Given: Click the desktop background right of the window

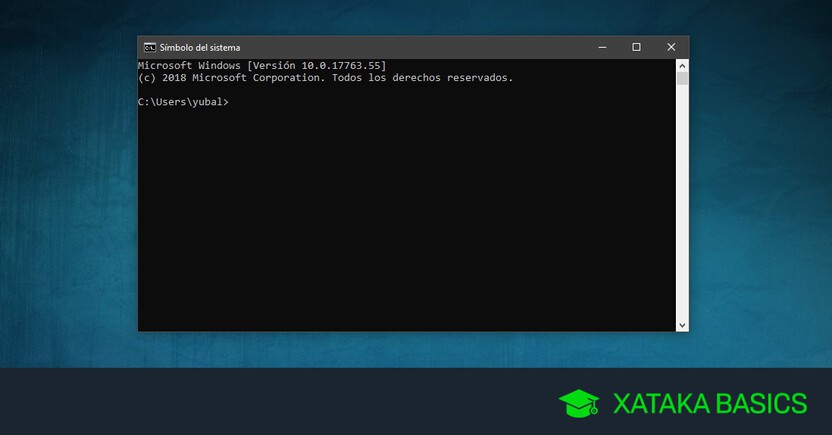Looking at the screenshot, I should click(x=760, y=200).
